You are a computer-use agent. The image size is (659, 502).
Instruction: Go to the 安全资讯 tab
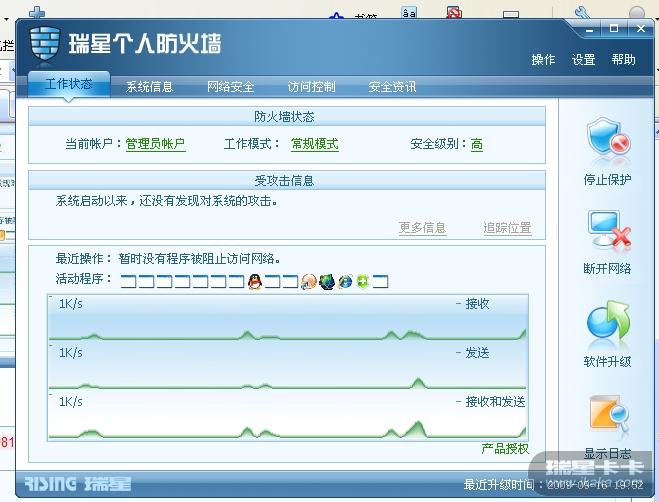(x=392, y=87)
